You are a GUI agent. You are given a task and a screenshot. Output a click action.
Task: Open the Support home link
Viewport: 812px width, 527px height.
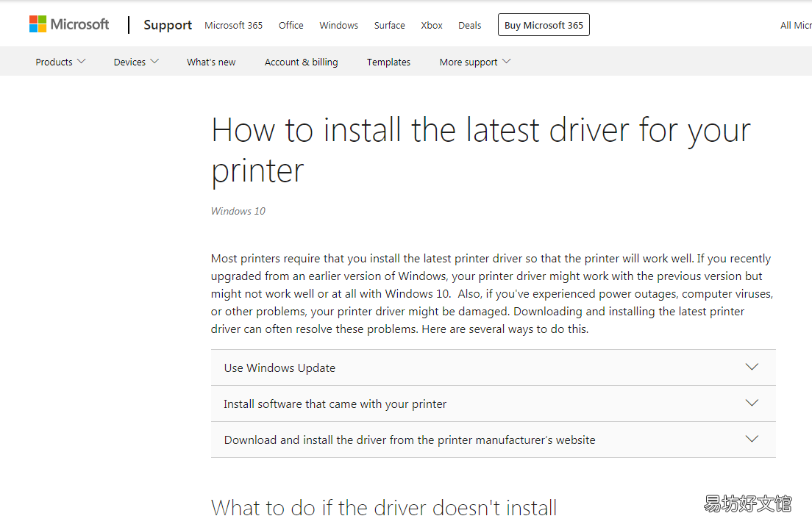[167, 25]
